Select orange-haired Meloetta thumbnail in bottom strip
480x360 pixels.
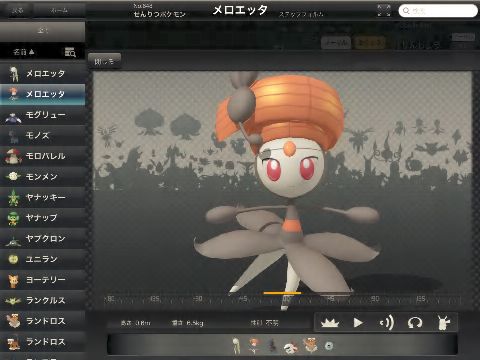pos(254,345)
